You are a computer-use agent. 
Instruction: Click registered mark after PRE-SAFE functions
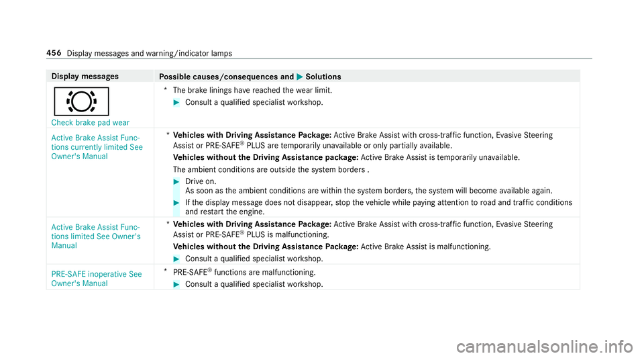point(210,269)
